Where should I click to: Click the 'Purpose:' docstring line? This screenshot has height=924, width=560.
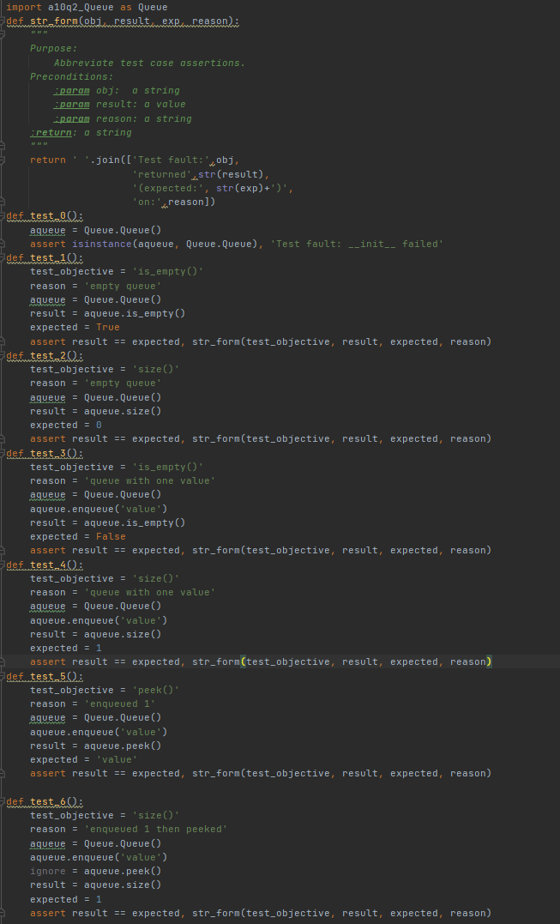[x=53, y=49]
